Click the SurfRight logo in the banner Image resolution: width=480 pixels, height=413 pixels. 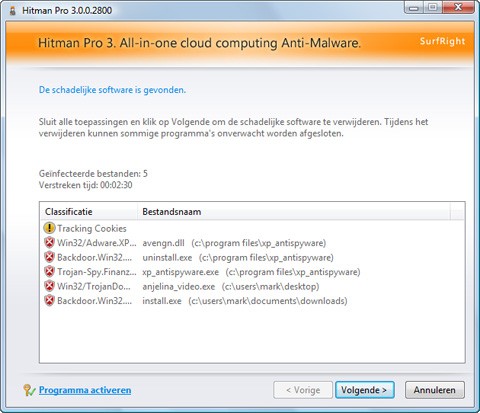click(442, 41)
